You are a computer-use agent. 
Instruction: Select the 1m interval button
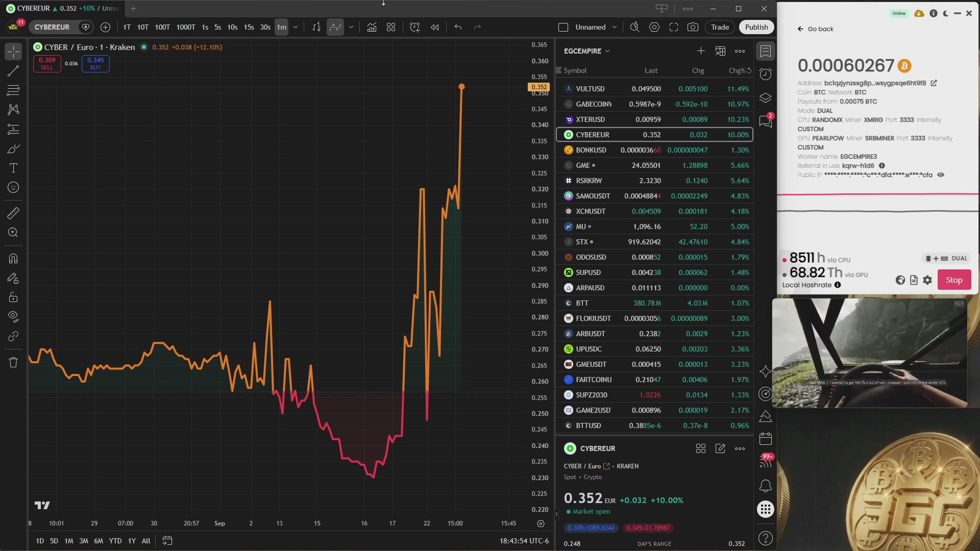[x=281, y=27]
